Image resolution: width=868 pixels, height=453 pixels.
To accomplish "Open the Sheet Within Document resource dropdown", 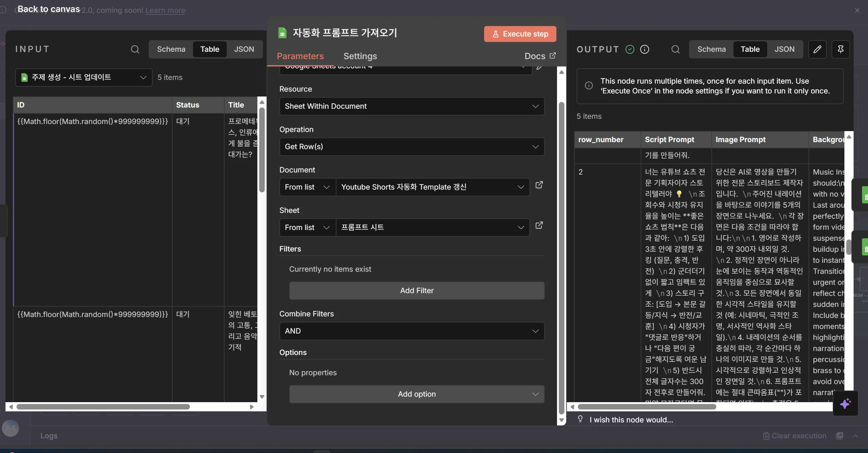I will pyautogui.click(x=411, y=106).
